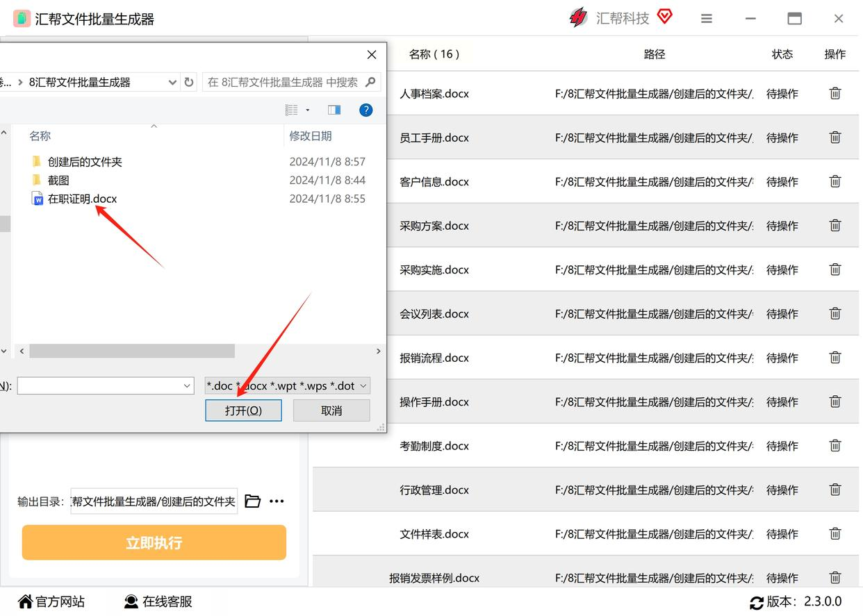Open the help icon in file dialog
This screenshot has height=616, width=863.
click(366, 110)
